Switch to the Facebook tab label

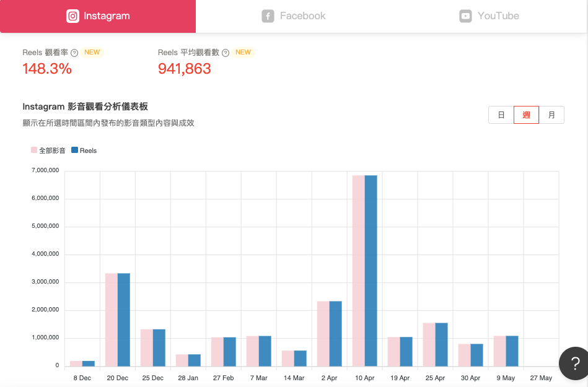click(302, 16)
